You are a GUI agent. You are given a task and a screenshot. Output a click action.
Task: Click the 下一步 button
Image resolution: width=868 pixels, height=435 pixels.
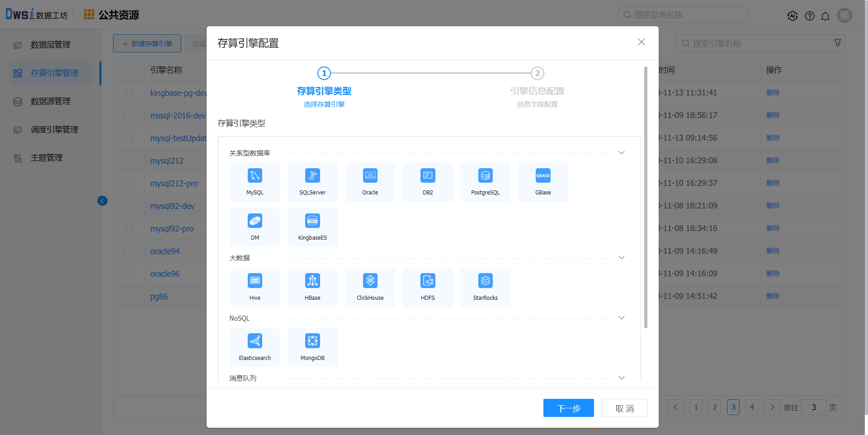click(568, 408)
